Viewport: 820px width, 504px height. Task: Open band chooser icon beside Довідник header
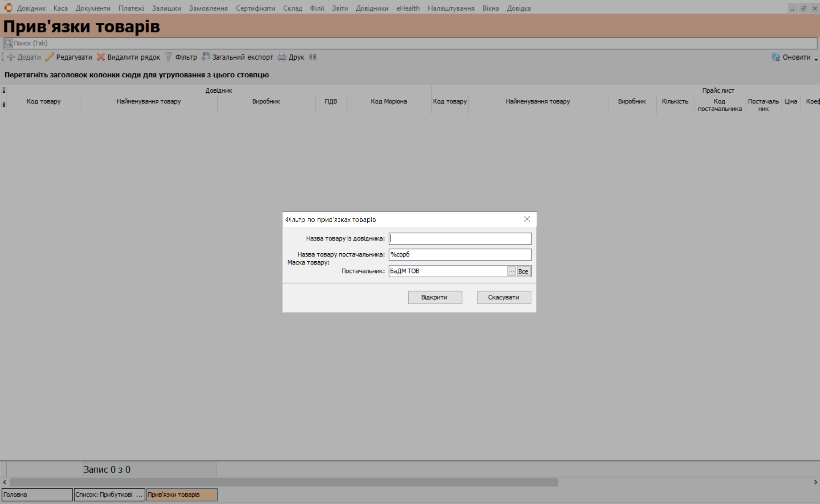(3, 90)
